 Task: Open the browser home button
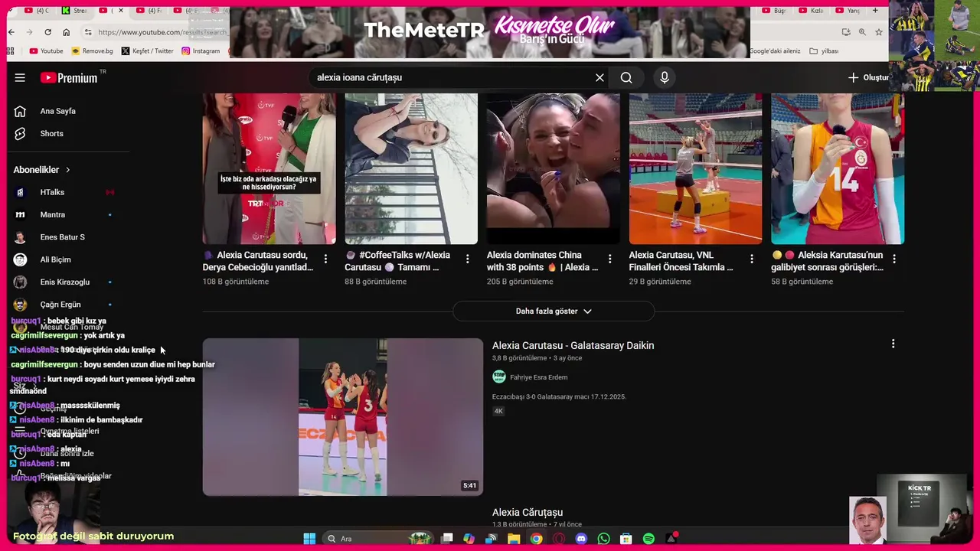[x=66, y=32]
